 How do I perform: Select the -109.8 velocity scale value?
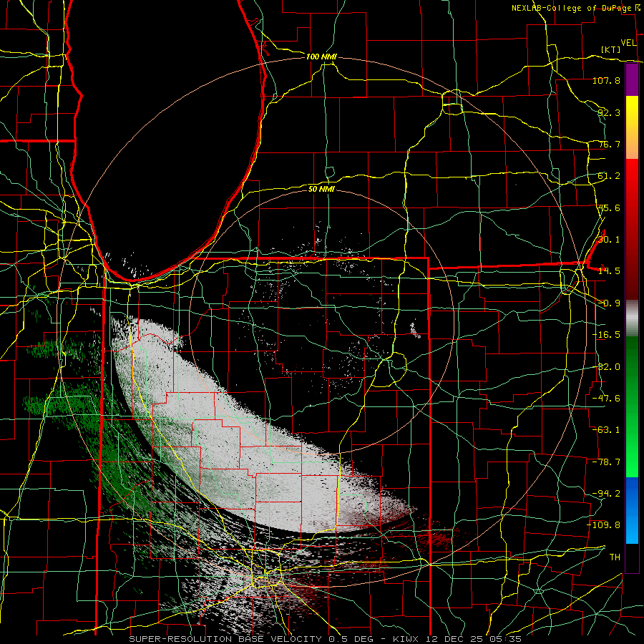(x=603, y=525)
